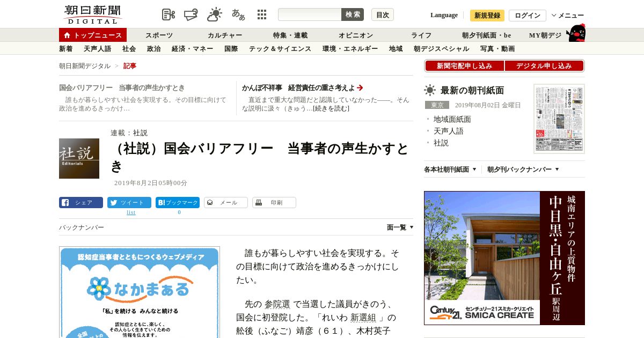The height and width of the screenshot is (338, 644).
Task: Click the 参院選 keyword link in article
Action: [x=277, y=304]
